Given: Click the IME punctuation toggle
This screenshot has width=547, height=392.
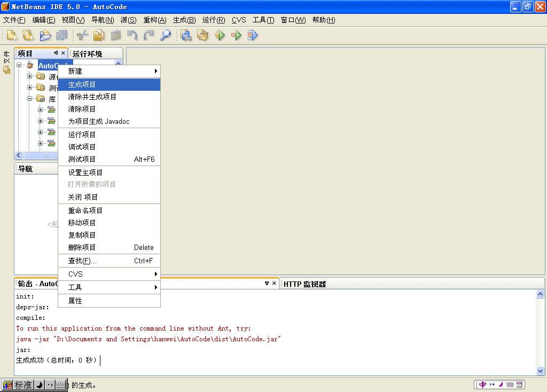Looking at the screenshot, I should [x=50, y=385].
